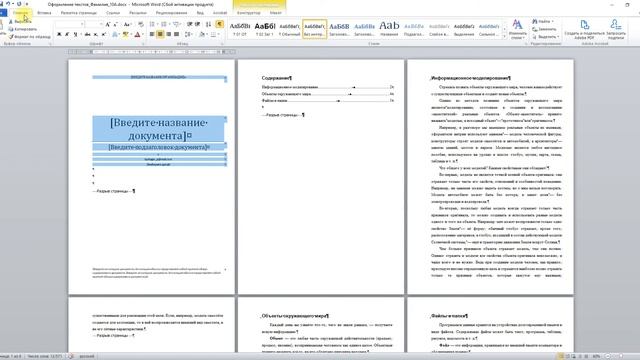640x360 pixels.
Task: Apply Superscript formatting
Action: (104, 34)
